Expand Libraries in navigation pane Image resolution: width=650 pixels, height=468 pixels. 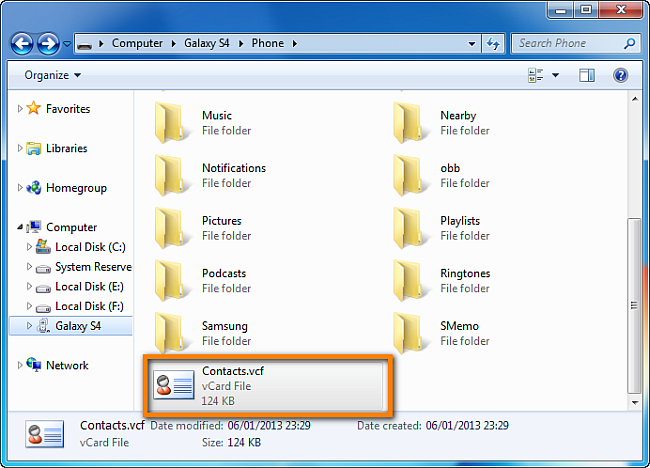20,148
